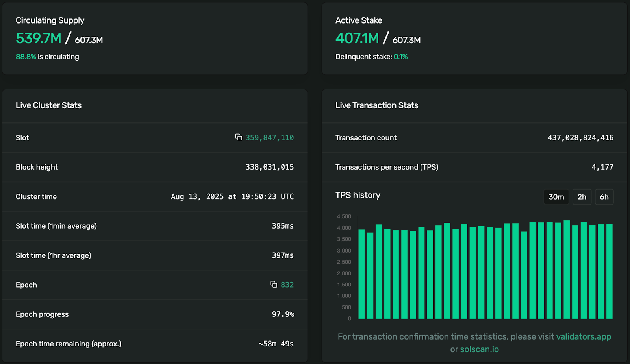Click the block height value 338,031,015
630x364 pixels.
tap(270, 167)
